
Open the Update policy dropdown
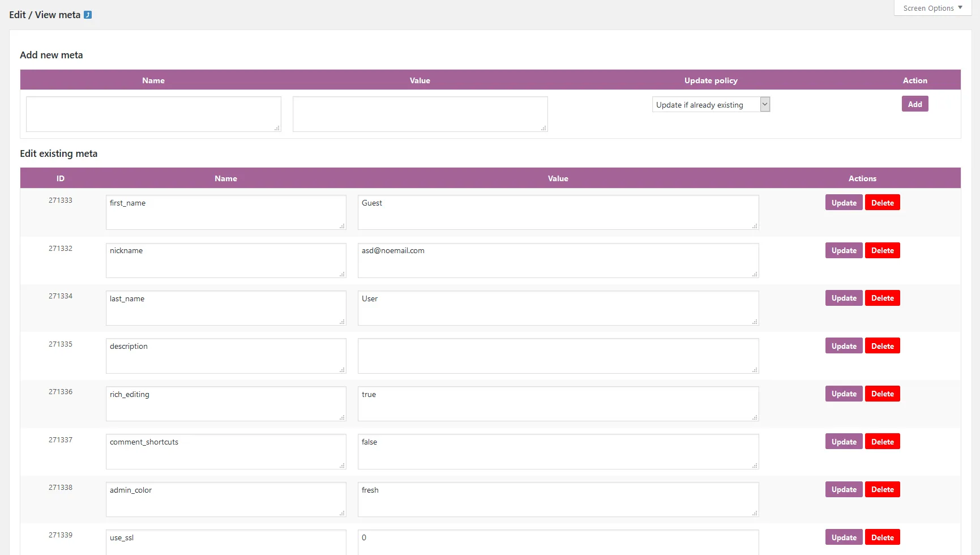(x=764, y=104)
